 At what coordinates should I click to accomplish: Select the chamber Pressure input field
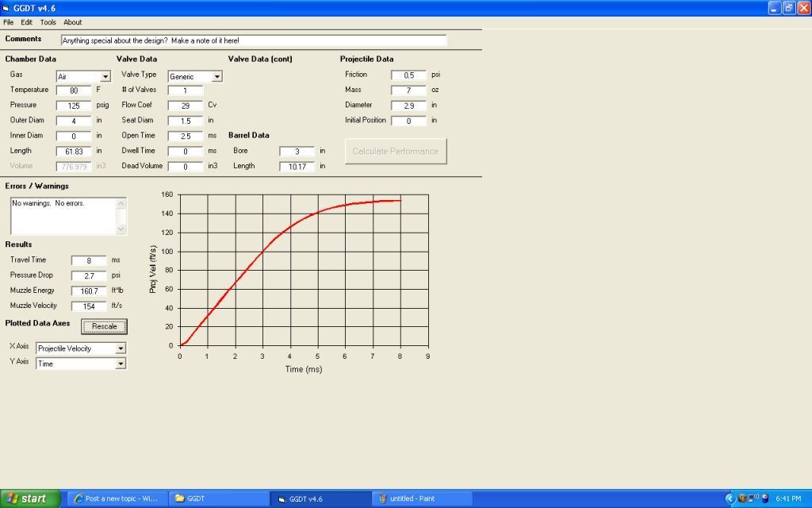(x=74, y=106)
